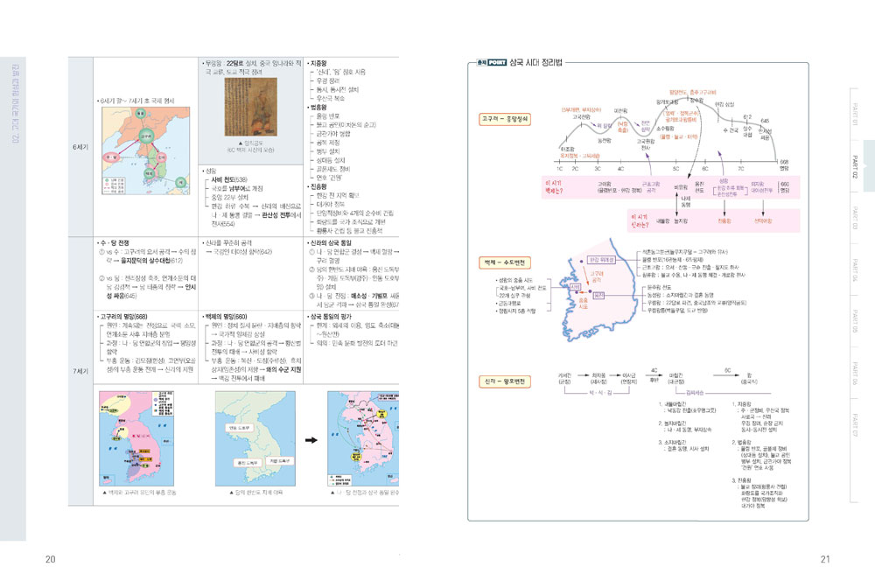Click the 백제의 멸망(660) heading
The image size is (875, 588).
[x=225, y=317]
